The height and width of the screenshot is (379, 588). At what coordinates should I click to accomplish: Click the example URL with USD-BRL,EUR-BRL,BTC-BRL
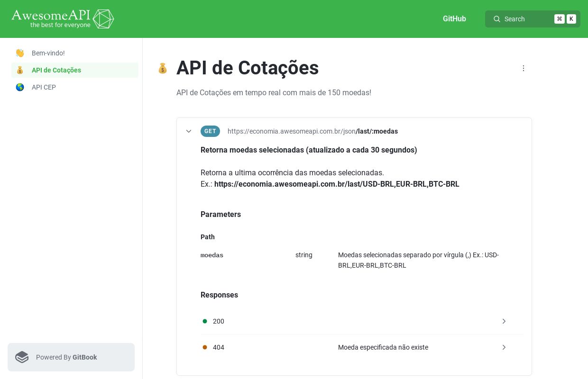337,184
